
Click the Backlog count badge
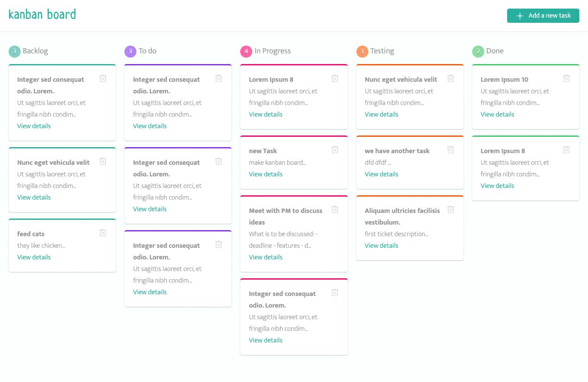pos(15,52)
